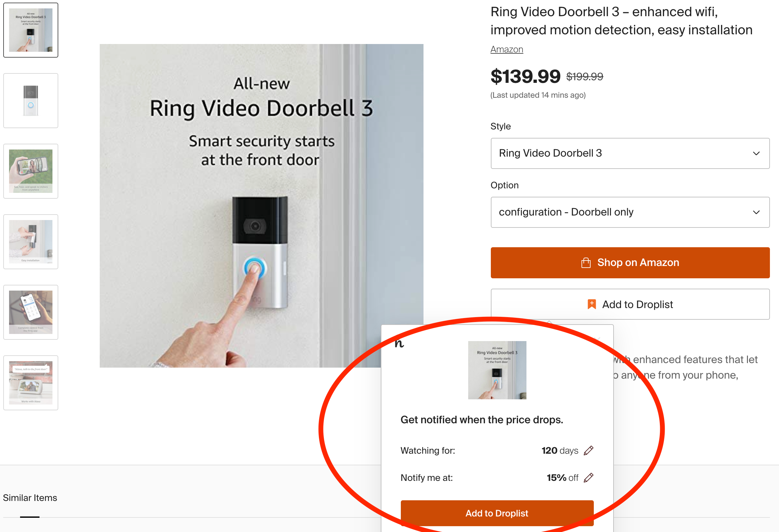Screen dimensions: 779x532
Task: Select the first product thumbnail with finger pressing doorbell
Action: coord(31,30)
